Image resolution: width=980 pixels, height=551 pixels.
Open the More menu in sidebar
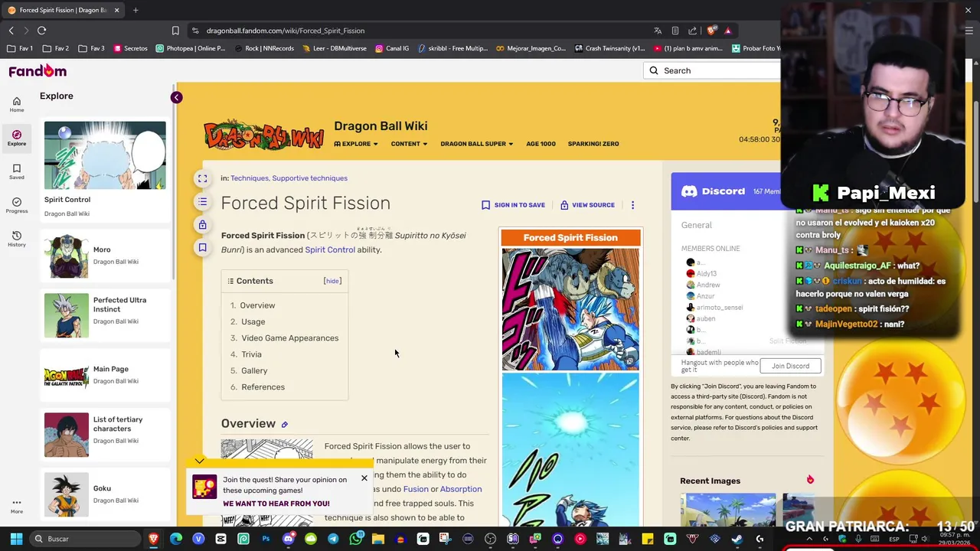(16, 507)
